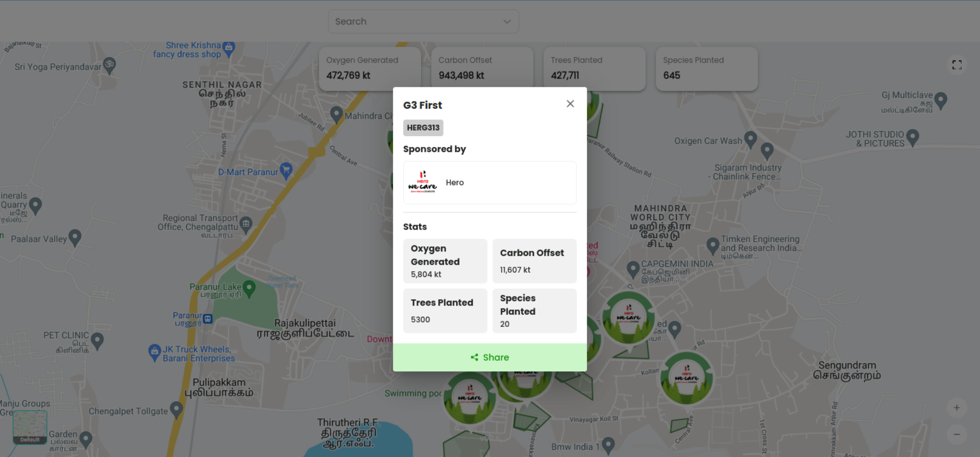Select the Paranur railway station icon
The width and height of the screenshot is (980, 457).
pos(208,319)
